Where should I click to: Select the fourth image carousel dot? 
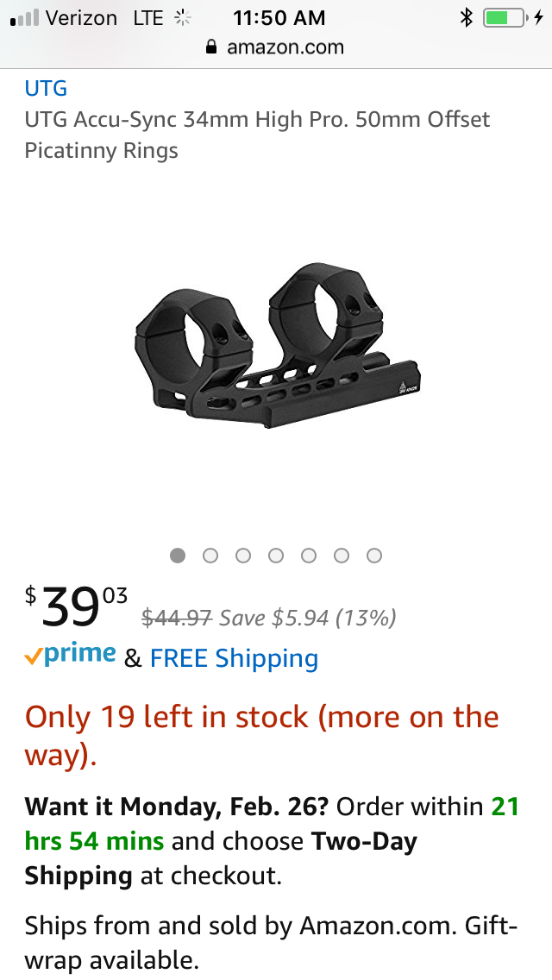click(276, 555)
